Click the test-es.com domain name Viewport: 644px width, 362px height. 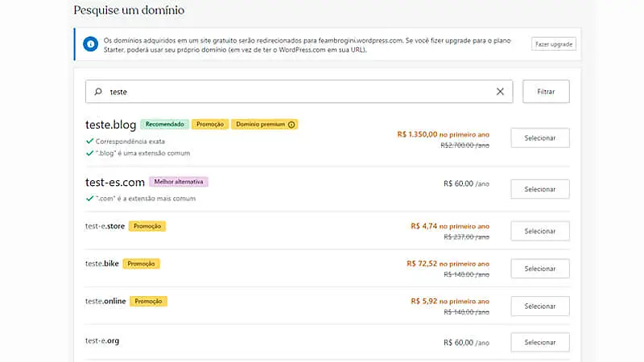(x=115, y=183)
